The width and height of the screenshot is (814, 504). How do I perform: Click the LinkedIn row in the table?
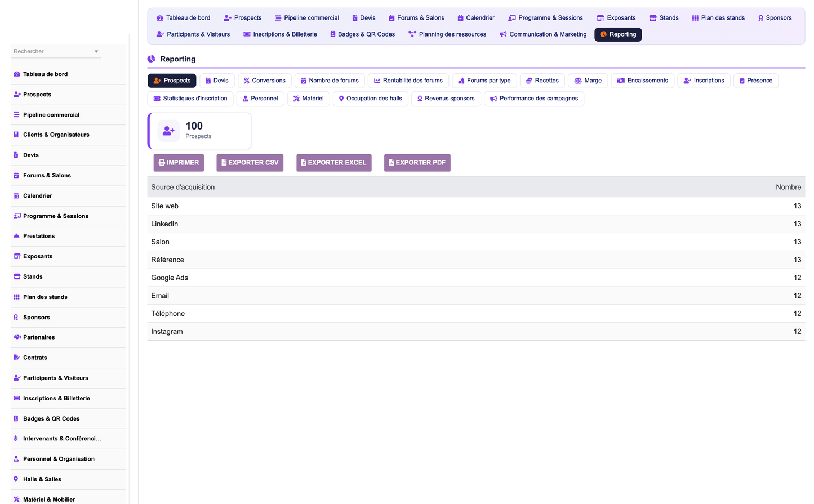pos(476,224)
